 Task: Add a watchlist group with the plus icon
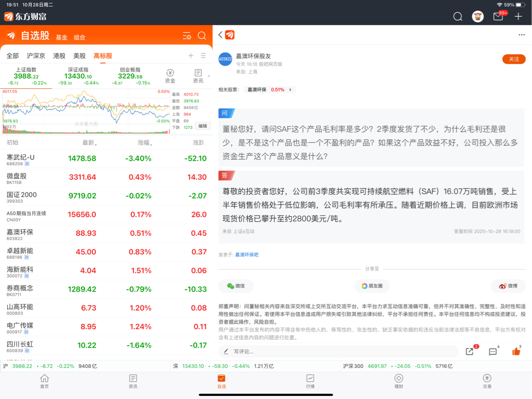pos(190,56)
